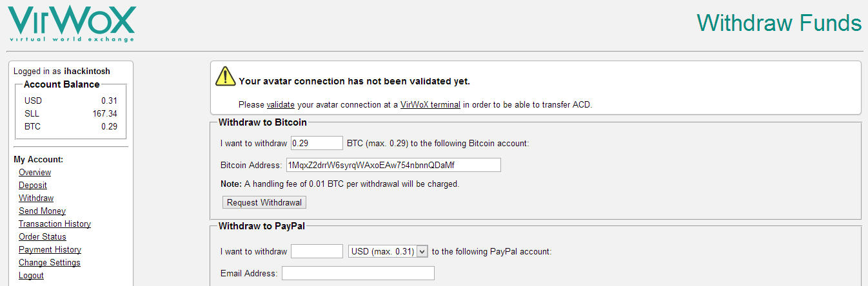Click the yellow warning triangle icon
Image resolution: width=868 pixels, height=286 pixels.
[x=225, y=76]
